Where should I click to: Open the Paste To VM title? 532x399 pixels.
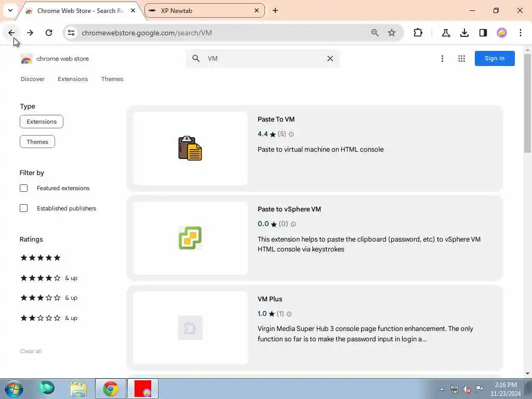276,119
